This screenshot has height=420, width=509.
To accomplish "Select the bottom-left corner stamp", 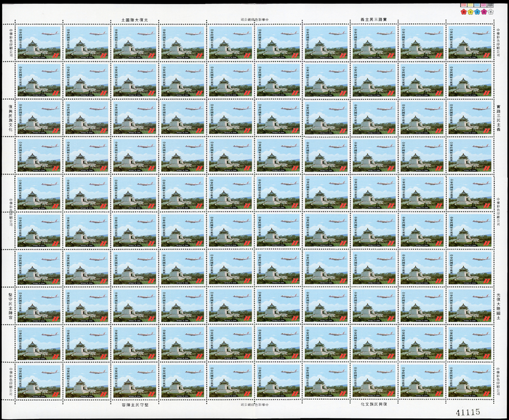I will click(x=39, y=380).
